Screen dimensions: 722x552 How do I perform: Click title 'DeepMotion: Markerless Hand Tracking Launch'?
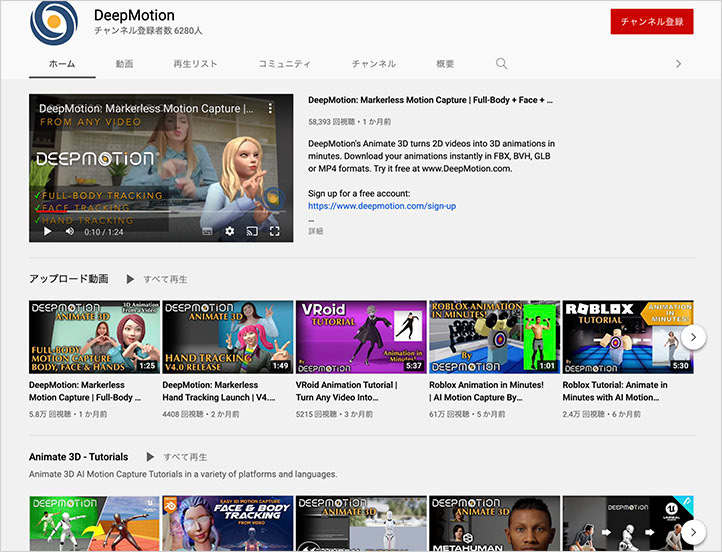pos(219,391)
